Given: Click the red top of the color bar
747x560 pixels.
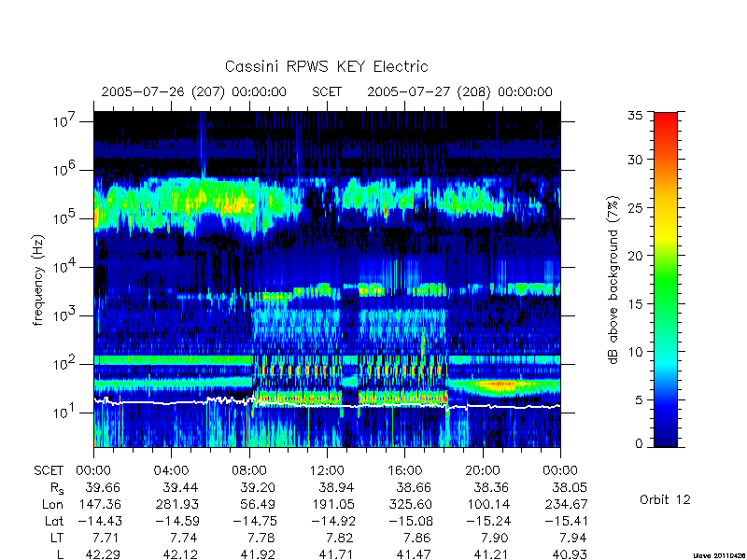Looking at the screenshot, I should pyautogui.click(x=666, y=119).
